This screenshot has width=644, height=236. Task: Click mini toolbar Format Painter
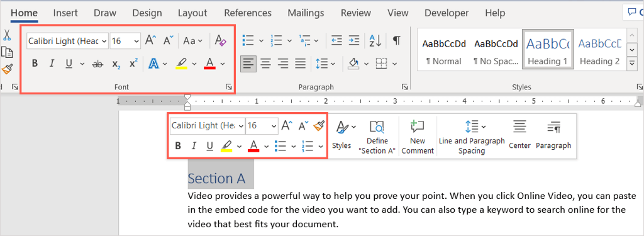click(x=319, y=126)
